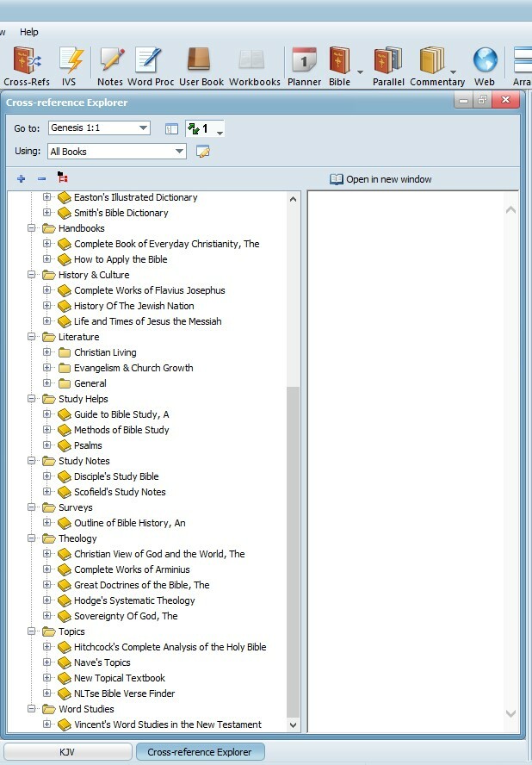
Task: Open the Go to Genesis 1:1 dropdown
Action: pyautogui.click(x=143, y=128)
